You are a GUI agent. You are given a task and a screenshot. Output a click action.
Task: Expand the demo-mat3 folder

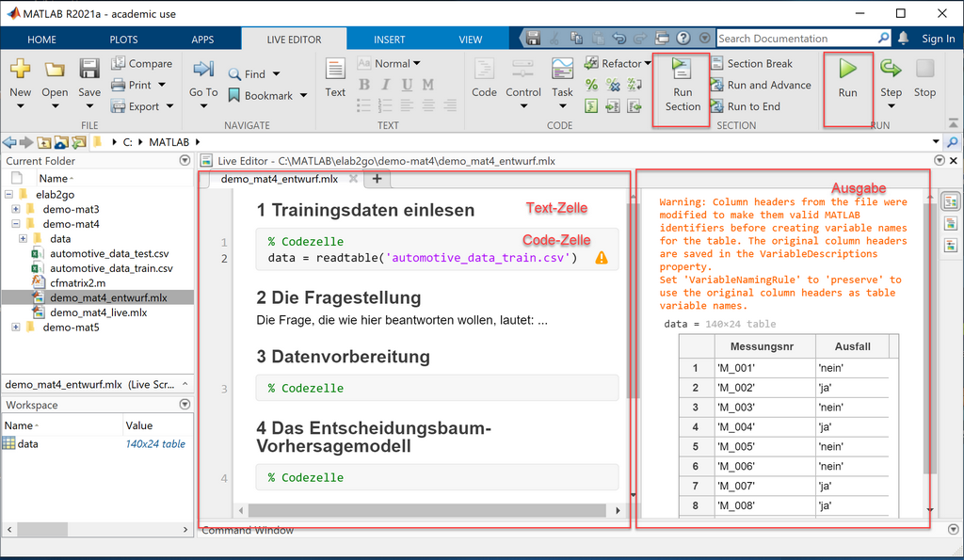pyautogui.click(x=15, y=210)
